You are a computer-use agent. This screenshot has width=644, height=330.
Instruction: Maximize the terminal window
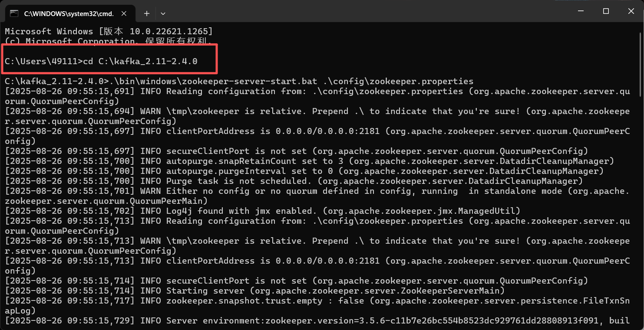click(x=605, y=11)
